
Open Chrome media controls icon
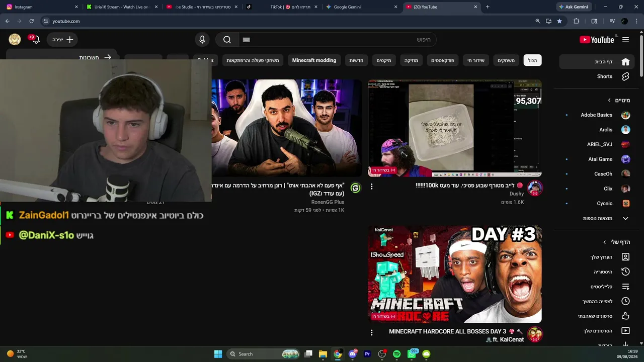point(612,21)
